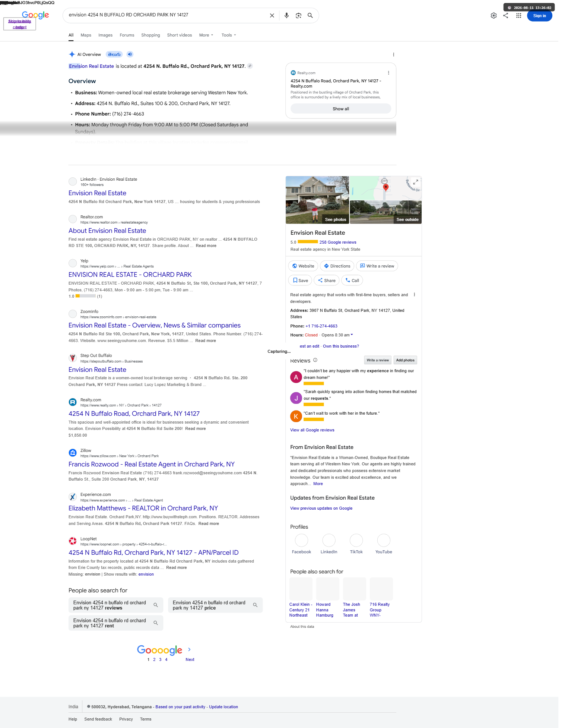Switch AI Overview to Telugu language

tap(114, 54)
